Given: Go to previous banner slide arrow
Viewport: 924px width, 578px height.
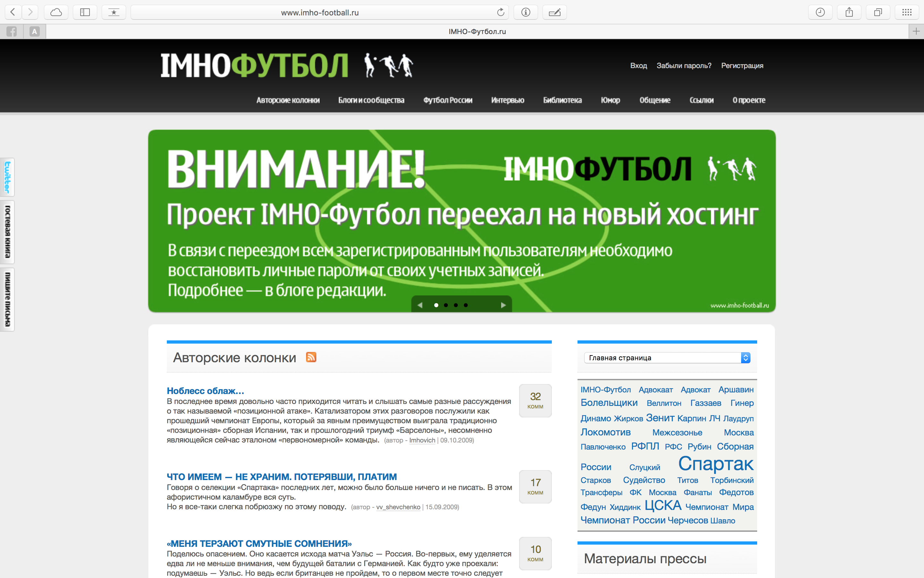Looking at the screenshot, I should point(420,305).
